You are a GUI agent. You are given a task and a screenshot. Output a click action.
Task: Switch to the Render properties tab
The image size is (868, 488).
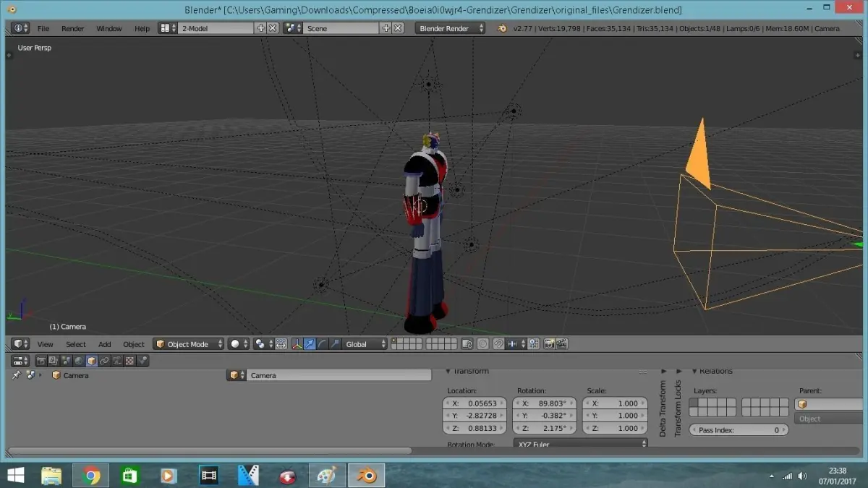point(41,360)
